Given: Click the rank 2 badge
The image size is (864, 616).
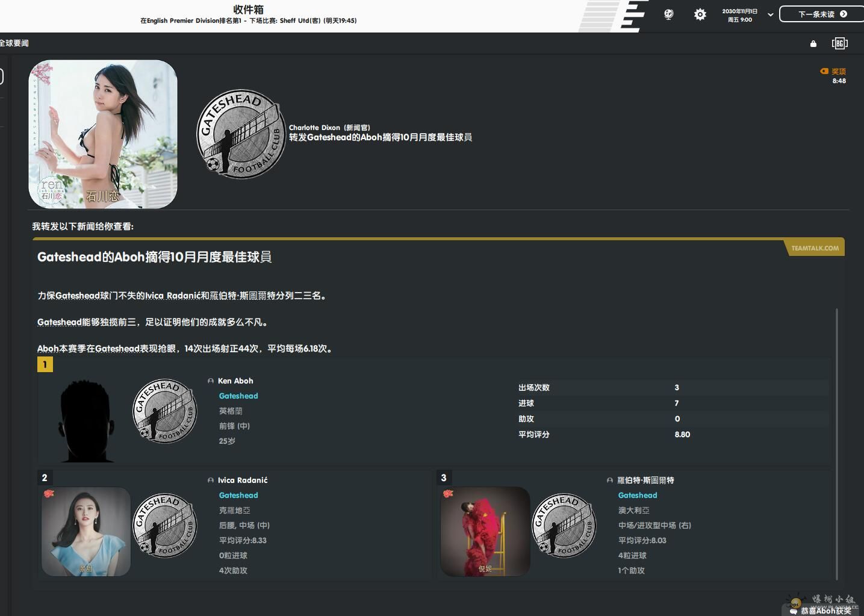Looking at the screenshot, I should tap(45, 478).
